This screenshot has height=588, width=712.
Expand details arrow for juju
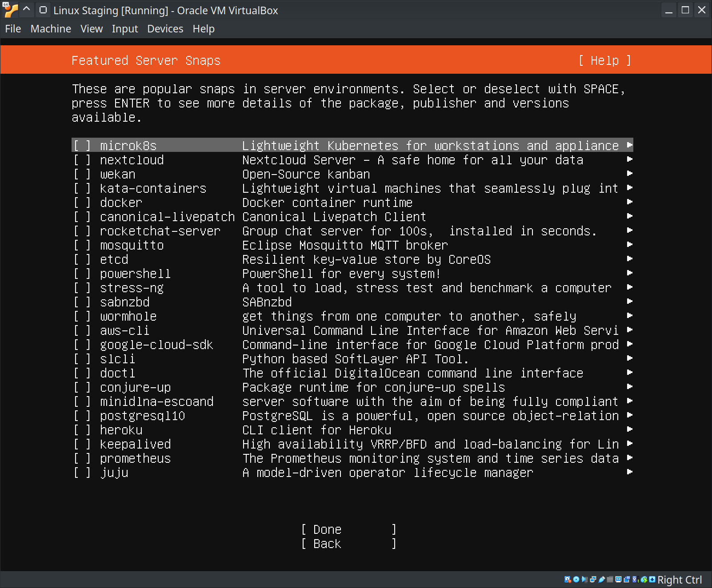pos(629,472)
